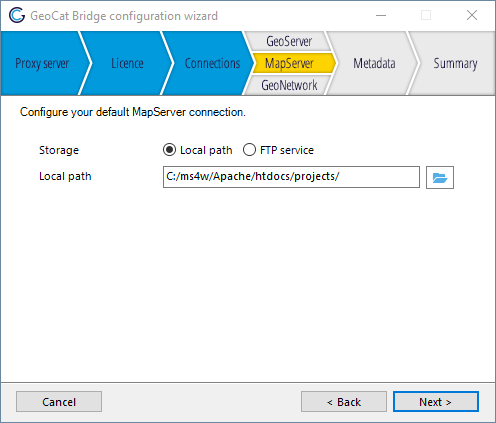
Task: Close the wizard window
Action: [472, 15]
